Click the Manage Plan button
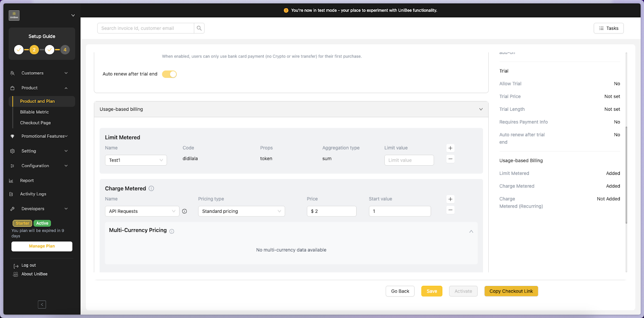Screen dimensions: 644x318 coord(42,246)
